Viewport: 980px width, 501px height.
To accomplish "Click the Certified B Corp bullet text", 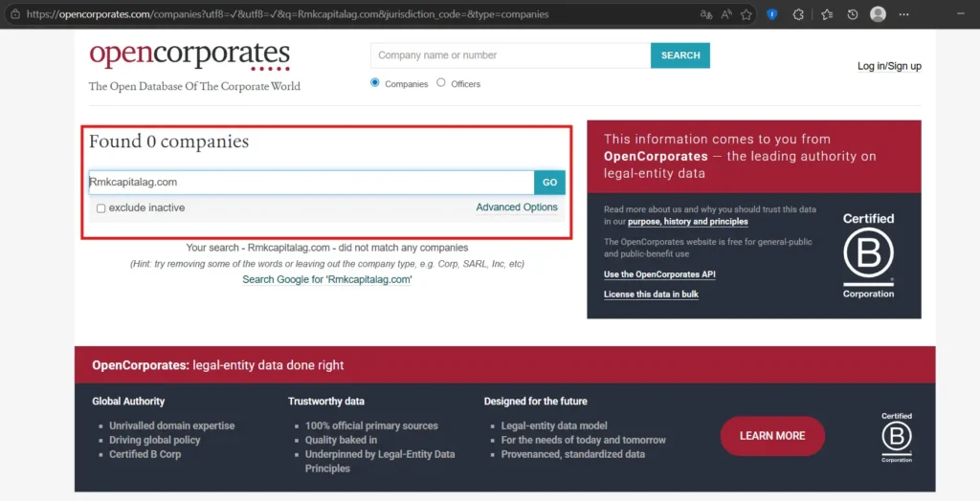I will (x=145, y=454).
